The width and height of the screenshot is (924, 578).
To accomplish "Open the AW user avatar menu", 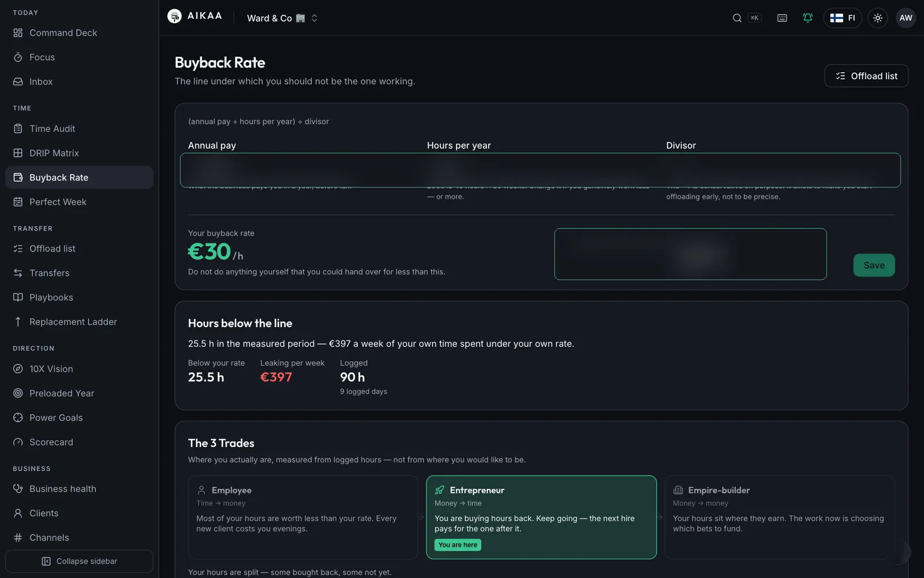I will 906,18.
